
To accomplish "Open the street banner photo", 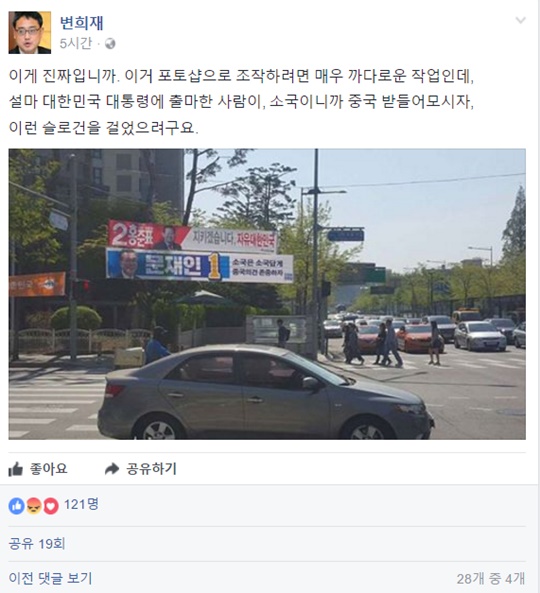I will click(267, 294).
